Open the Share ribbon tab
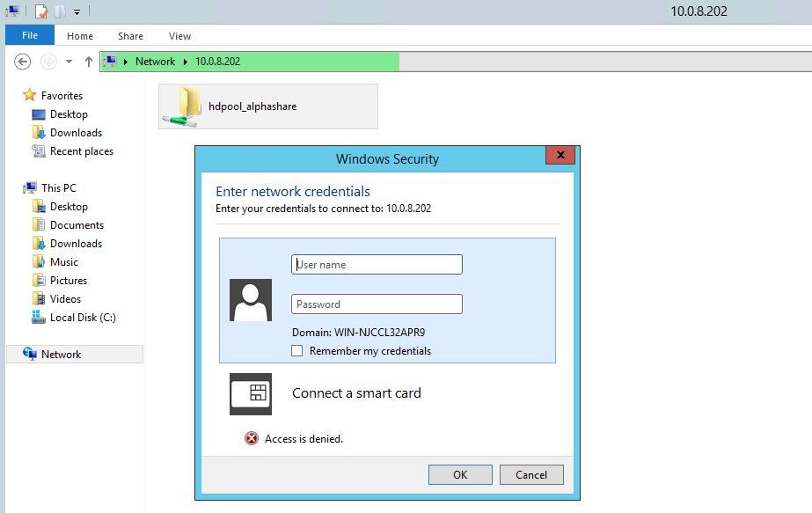 point(130,36)
